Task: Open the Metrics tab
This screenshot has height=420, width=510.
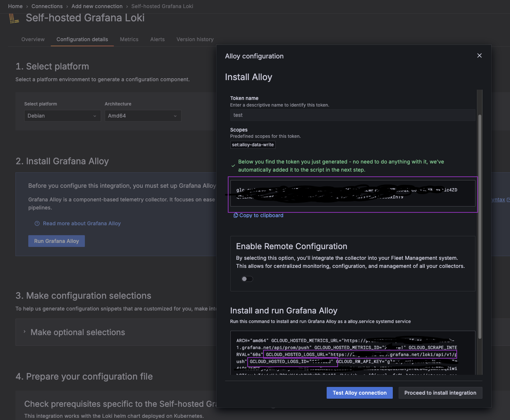Action: [129, 39]
